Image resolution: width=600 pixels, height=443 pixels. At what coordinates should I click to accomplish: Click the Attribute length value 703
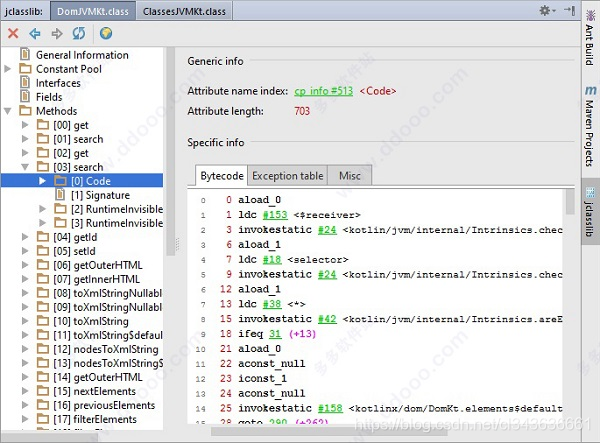pyautogui.click(x=302, y=111)
